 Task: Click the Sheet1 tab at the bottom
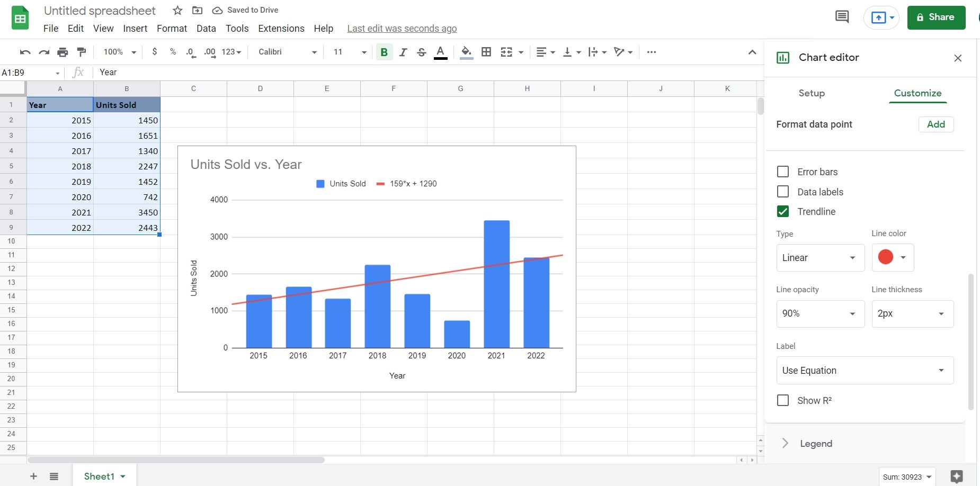[x=99, y=475]
